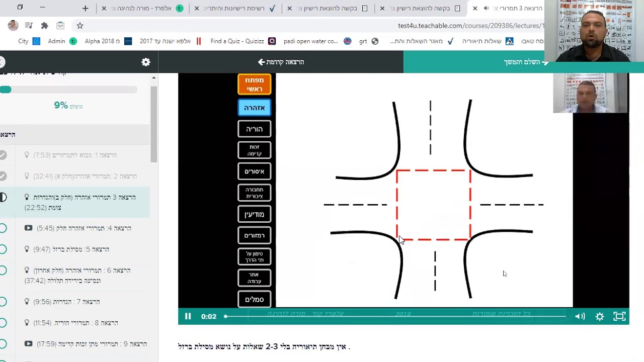Click 'תחבורה ציבורית' button in video menu

pos(255,193)
